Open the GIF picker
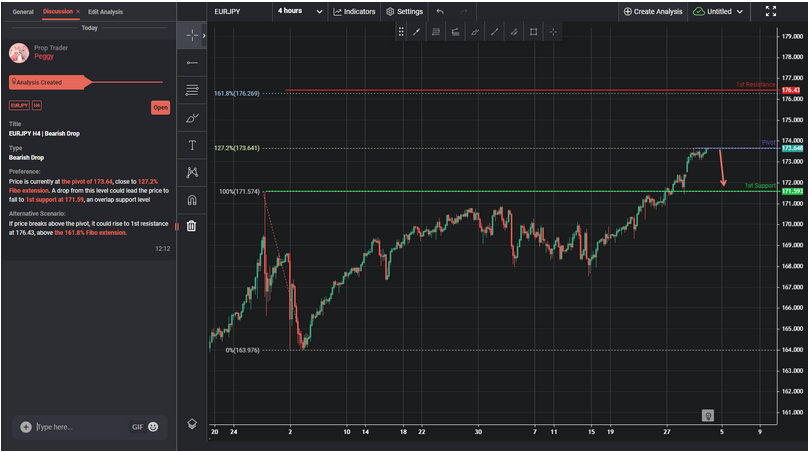 pos(138,427)
